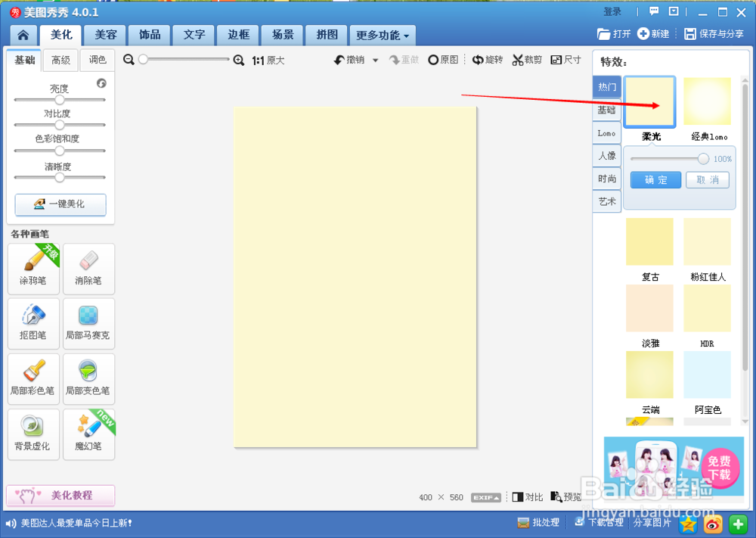
Task: Select the 时尚 effects category
Action: click(606, 179)
